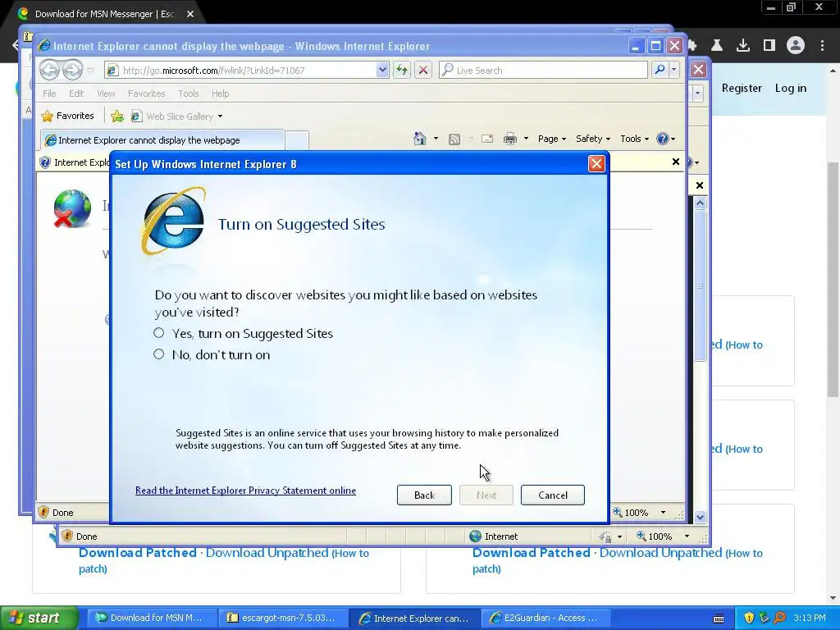Click the Windows Start button
The image size is (840, 630).
click(x=38, y=619)
